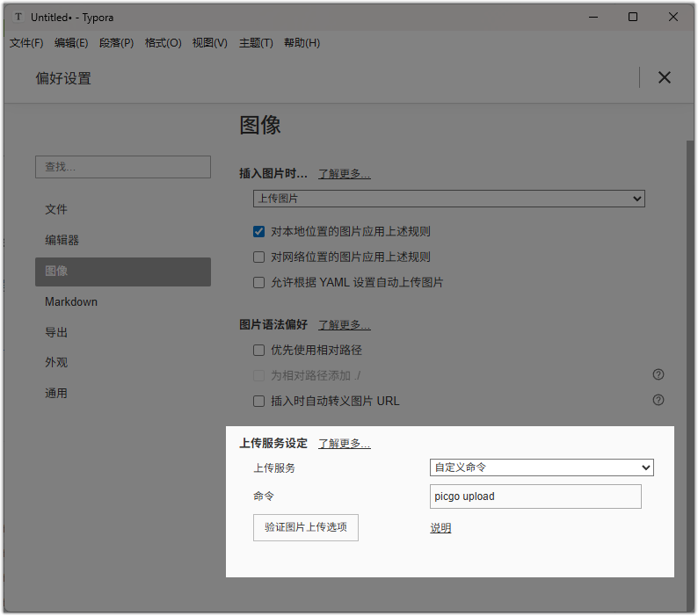Open the 主题(T) menu
698x616 pixels.
(x=256, y=43)
